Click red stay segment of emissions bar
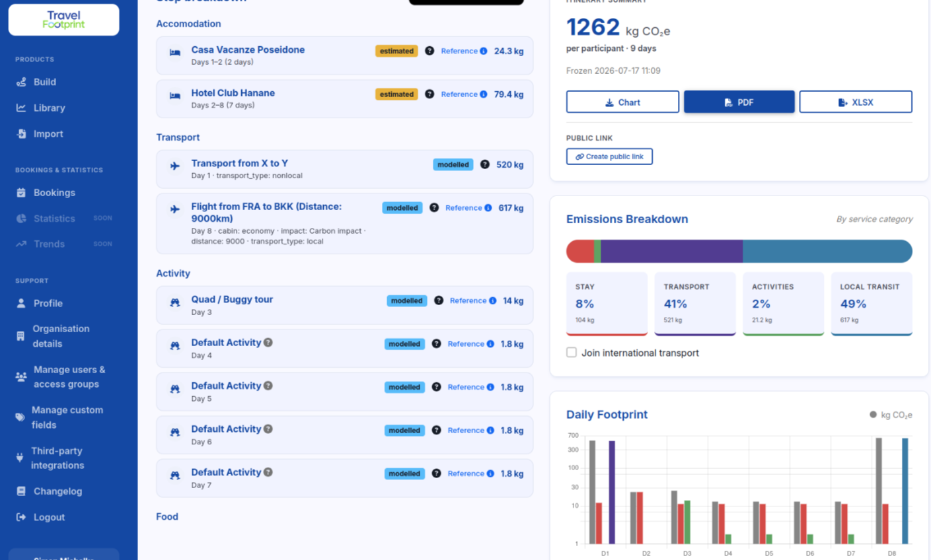The width and height of the screenshot is (931, 560). point(580,252)
